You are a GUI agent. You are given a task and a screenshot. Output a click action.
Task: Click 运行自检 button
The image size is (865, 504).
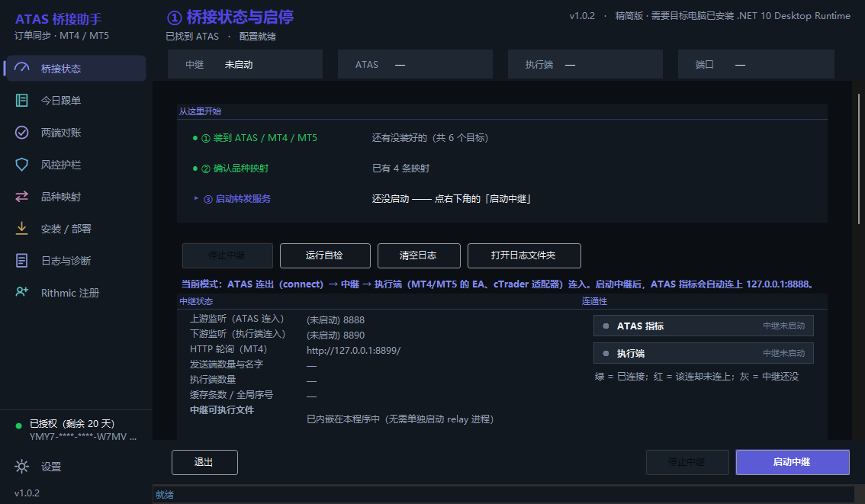coord(325,255)
